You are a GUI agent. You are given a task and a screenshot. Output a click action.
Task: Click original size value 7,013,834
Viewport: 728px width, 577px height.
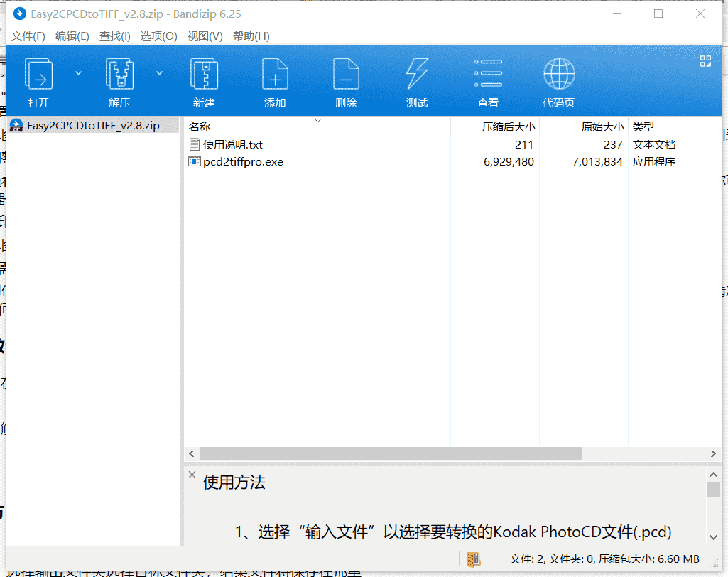(597, 162)
